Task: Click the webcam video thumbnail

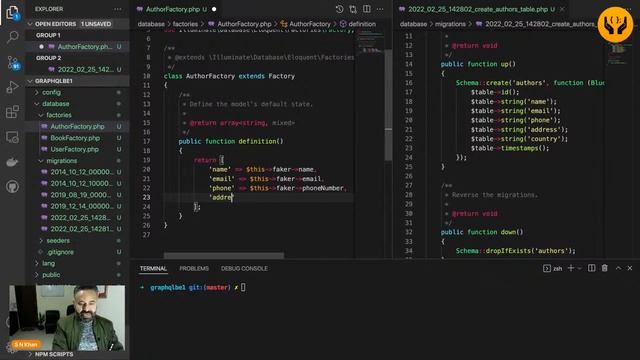Action: [x=67, y=318]
